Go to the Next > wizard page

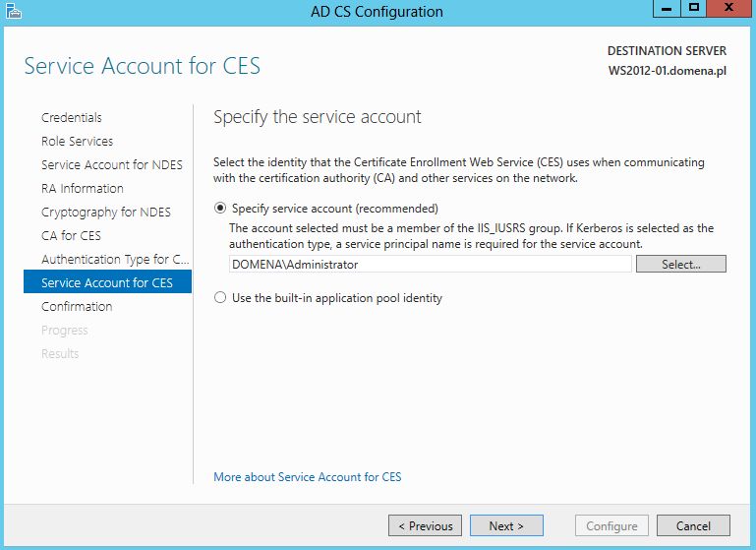[x=506, y=525]
